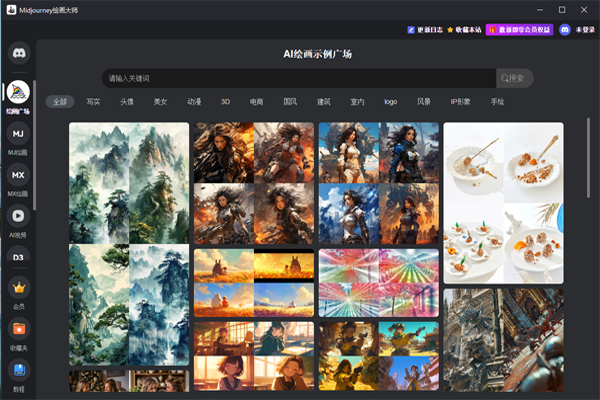This screenshot has height=400, width=600.
Task: Open the gothic architecture thumbnail
Action: click(x=503, y=340)
